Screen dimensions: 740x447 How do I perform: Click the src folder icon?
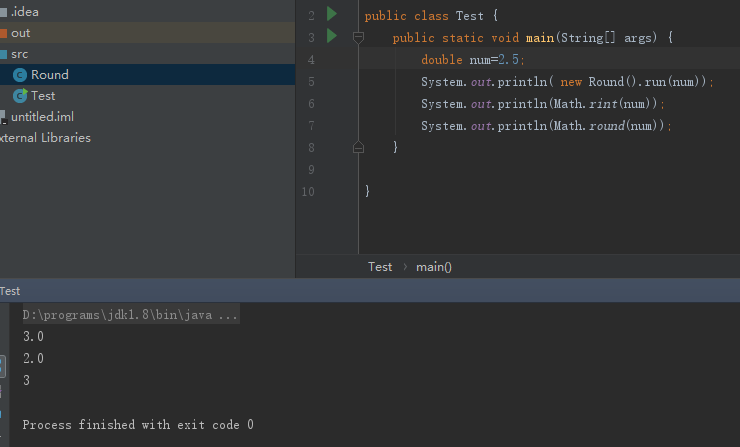click(x=3, y=54)
